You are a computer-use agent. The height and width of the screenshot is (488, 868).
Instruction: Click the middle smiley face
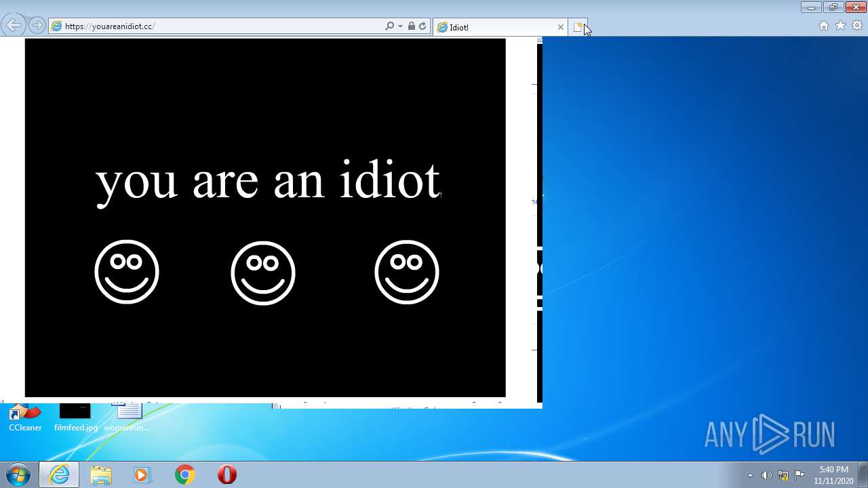(263, 272)
